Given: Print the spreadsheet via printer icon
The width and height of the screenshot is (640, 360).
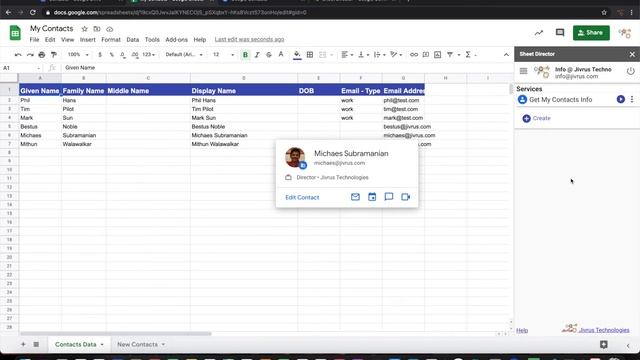Looking at the screenshot, I should [42, 55].
